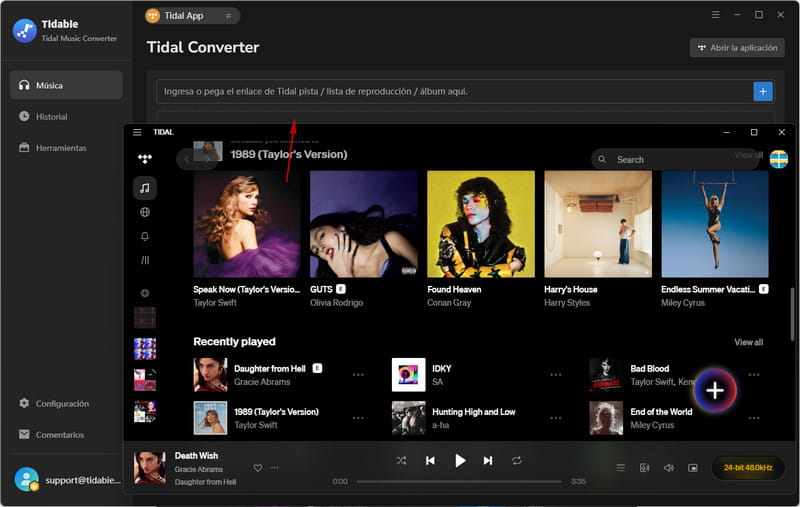Click the Tidal link input field
Viewport: 800px width, 507px height.
point(454,91)
